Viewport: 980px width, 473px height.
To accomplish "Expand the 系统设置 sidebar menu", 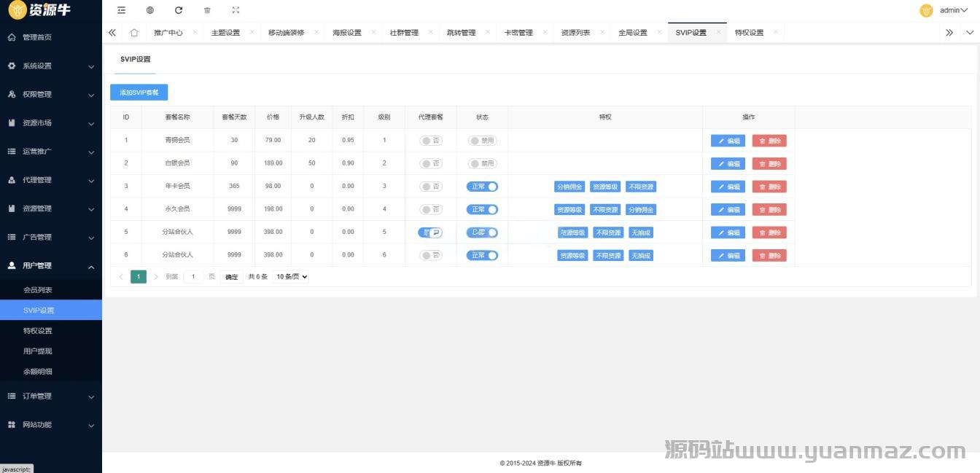I will click(x=51, y=66).
